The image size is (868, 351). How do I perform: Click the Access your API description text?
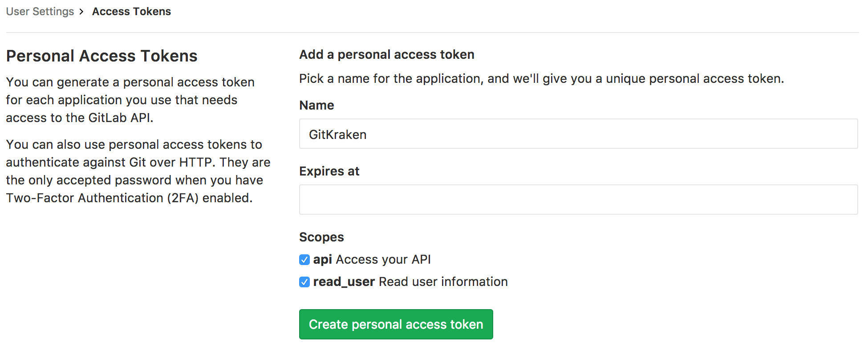pos(383,260)
